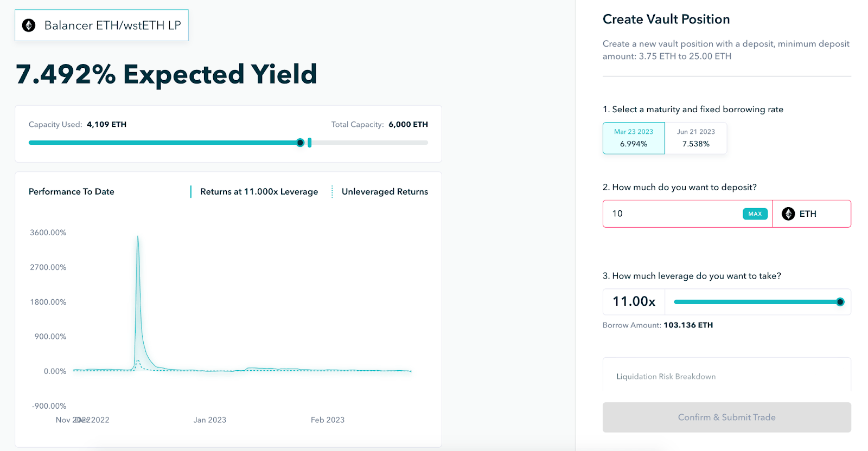
Task: Open the ETH currency selector
Action: point(812,214)
